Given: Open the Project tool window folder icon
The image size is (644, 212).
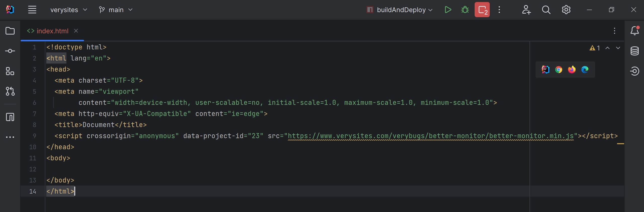Looking at the screenshot, I should tap(10, 31).
